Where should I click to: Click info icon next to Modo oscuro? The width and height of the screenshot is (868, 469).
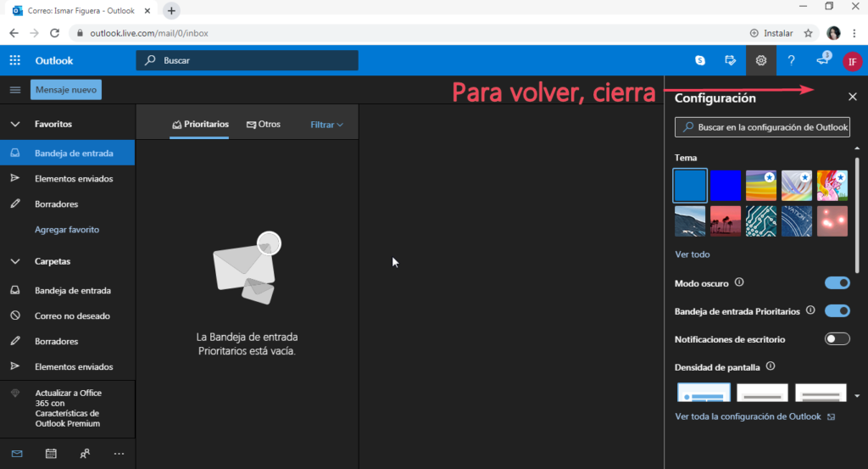point(739,282)
